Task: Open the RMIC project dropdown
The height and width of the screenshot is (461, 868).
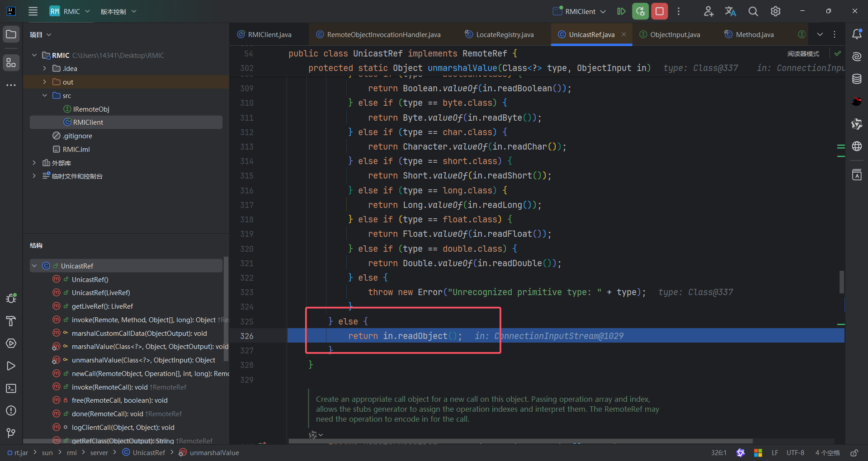Action: point(70,11)
